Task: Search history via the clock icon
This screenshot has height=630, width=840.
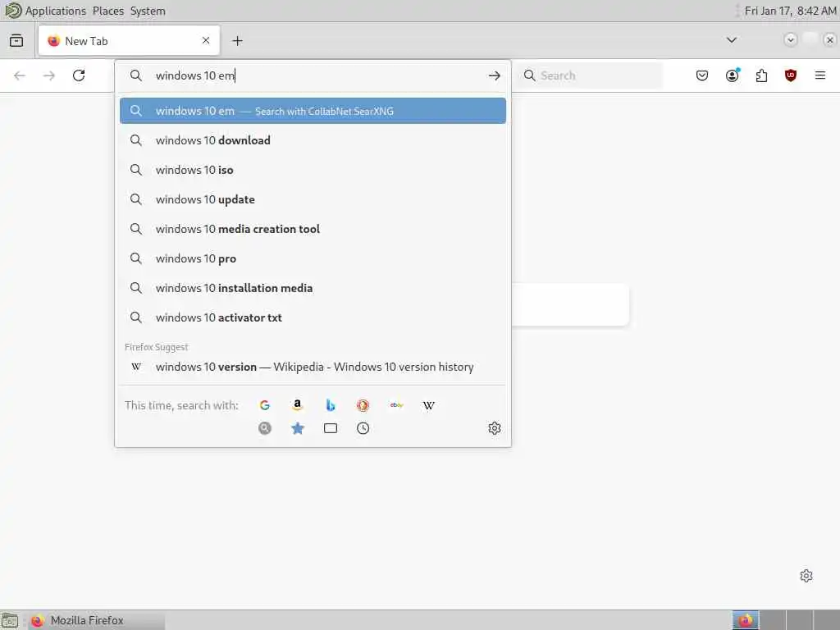Action: [x=363, y=428]
